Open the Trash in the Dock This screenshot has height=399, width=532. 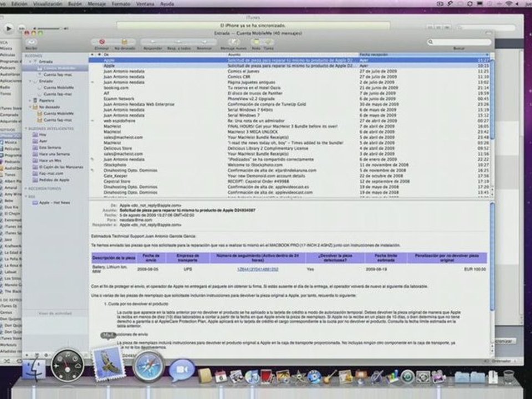pos(508,377)
